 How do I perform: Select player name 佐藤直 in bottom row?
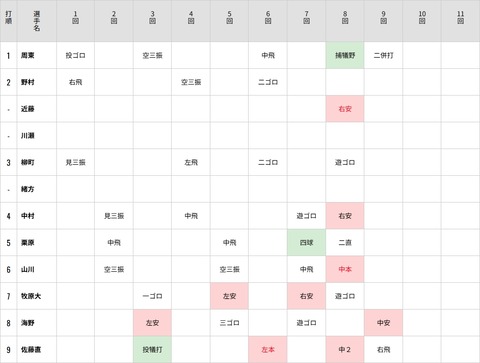click(x=31, y=350)
